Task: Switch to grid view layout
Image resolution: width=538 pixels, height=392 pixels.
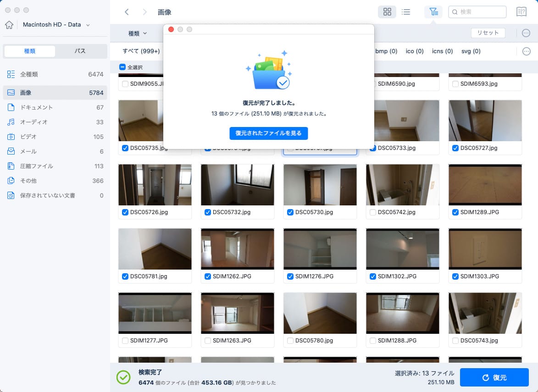Action: (387, 12)
